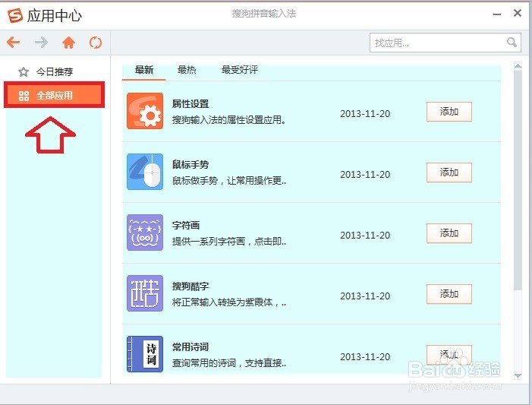532x405 pixels.
Task: Click the date in 常用诗词 row
Action: coord(365,357)
